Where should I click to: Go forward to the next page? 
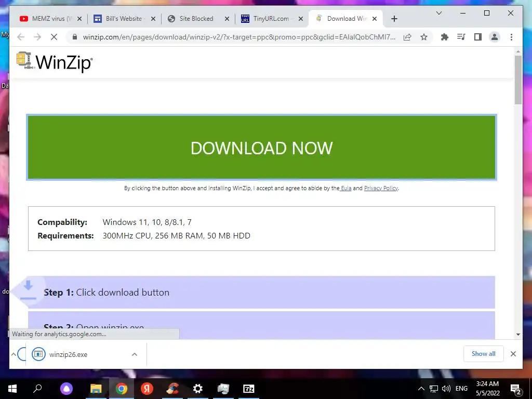(37, 37)
